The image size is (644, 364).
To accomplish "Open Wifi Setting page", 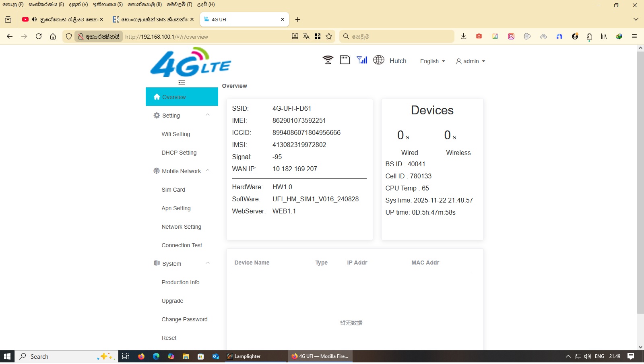I will tap(176, 134).
